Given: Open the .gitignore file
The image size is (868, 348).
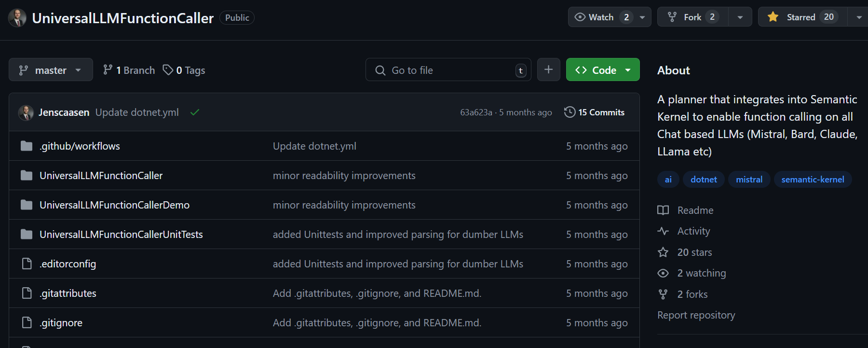Looking at the screenshot, I should tap(61, 323).
